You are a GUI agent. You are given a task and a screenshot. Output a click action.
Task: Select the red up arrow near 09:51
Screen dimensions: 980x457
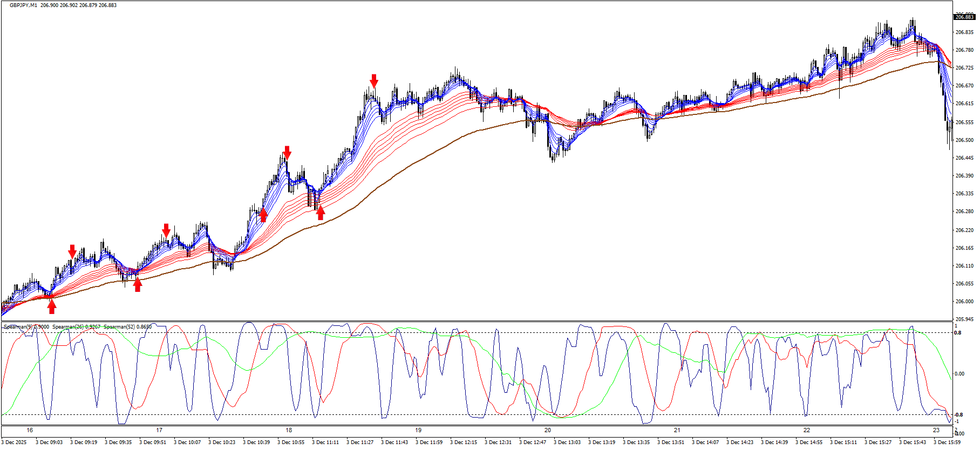pyautogui.click(x=138, y=284)
